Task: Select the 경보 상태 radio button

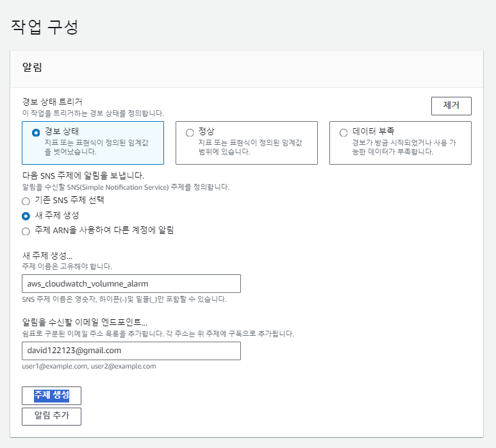Action: tap(36, 133)
